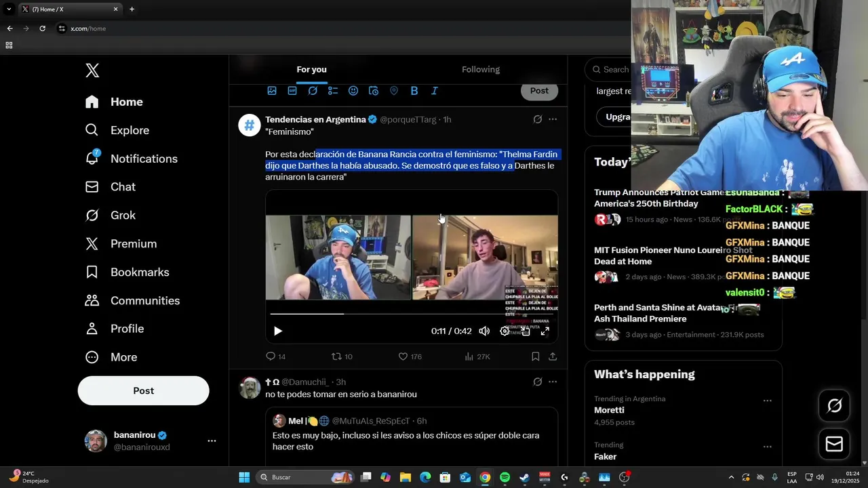
Task: Open Profile in sidebar
Action: coord(114,329)
